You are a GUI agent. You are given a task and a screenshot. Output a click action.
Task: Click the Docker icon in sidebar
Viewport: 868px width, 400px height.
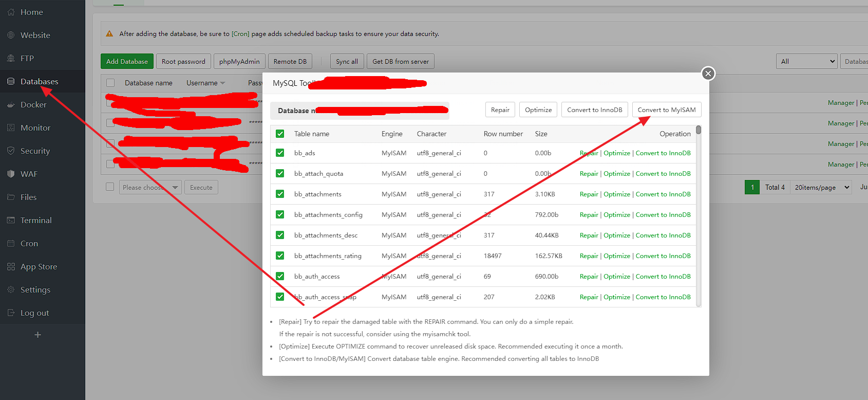11,104
